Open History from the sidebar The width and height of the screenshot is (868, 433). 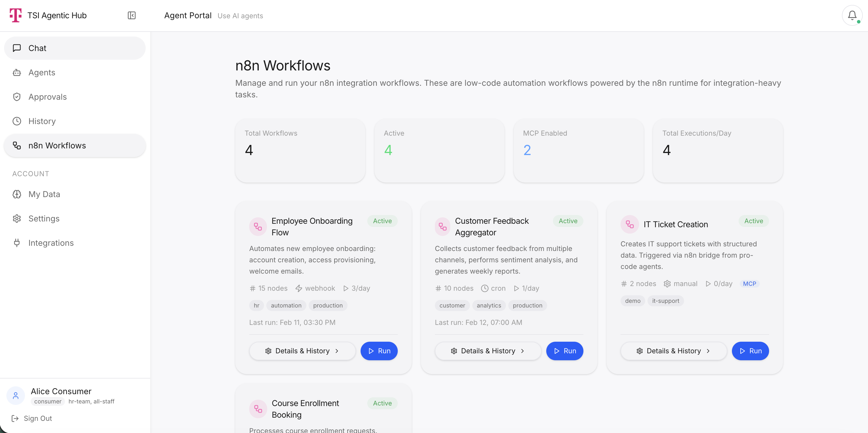[x=75, y=121]
